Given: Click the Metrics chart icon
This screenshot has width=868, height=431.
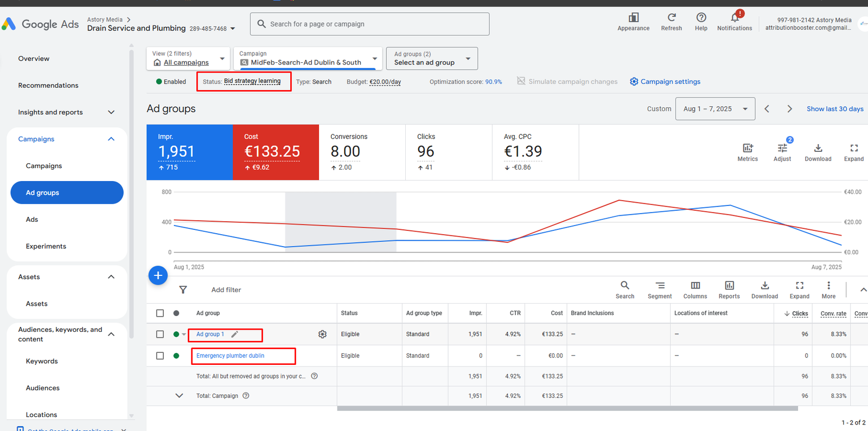Looking at the screenshot, I should point(747,149).
